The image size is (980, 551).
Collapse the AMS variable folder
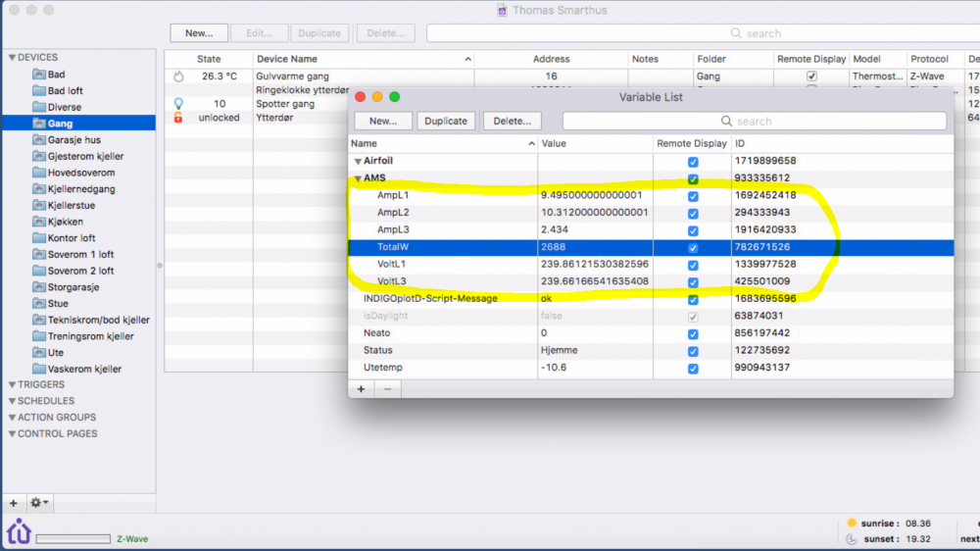click(x=358, y=178)
